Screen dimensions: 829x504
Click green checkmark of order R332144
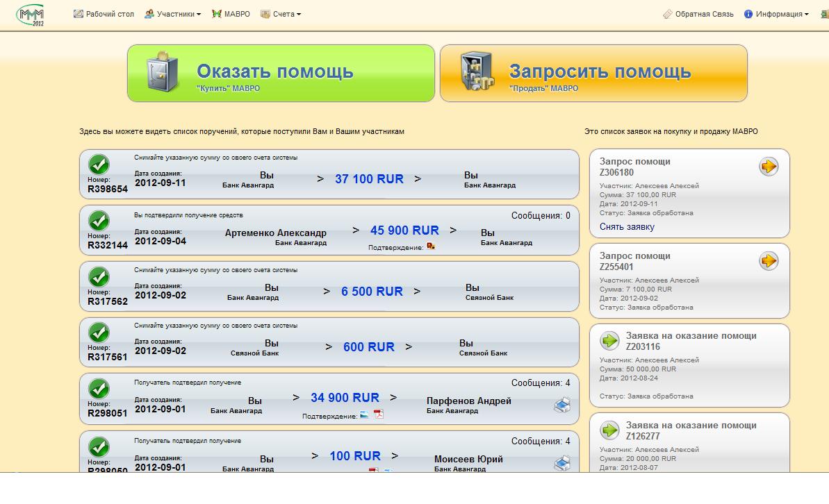[x=99, y=221]
